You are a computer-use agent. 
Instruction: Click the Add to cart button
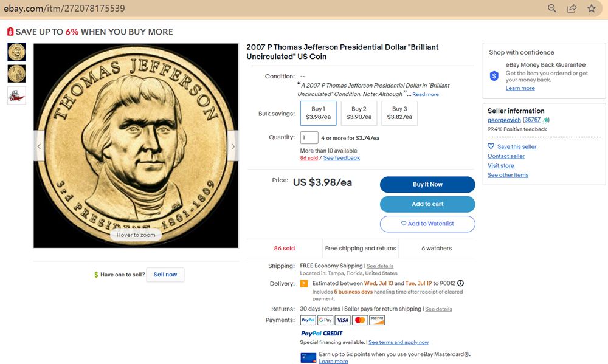pyautogui.click(x=427, y=204)
